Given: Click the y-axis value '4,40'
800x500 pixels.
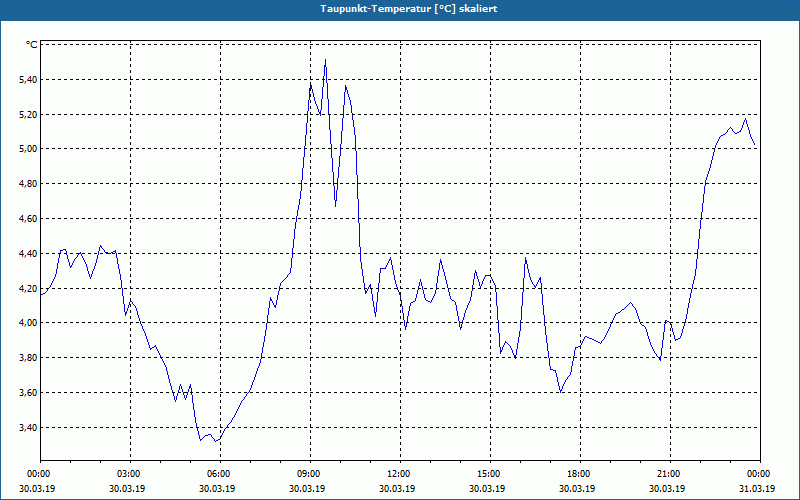Looking at the screenshot, I should 29,254.
